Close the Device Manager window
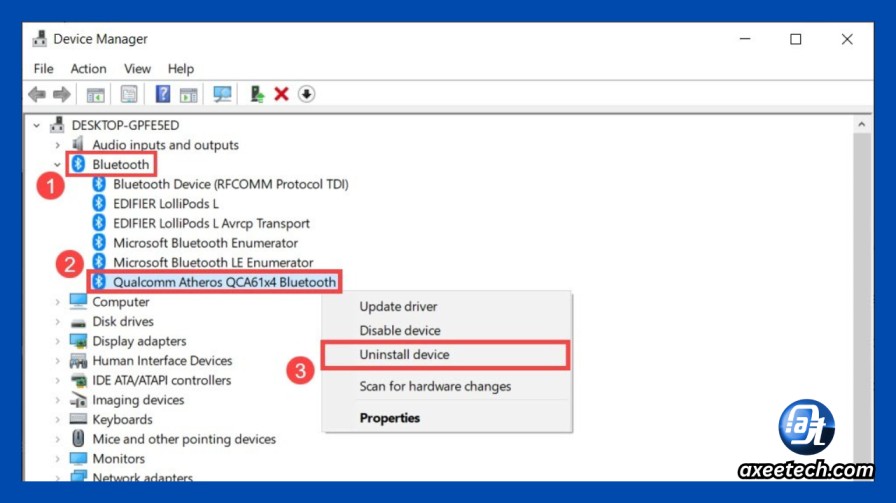896x503 pixels. (847, 39)
